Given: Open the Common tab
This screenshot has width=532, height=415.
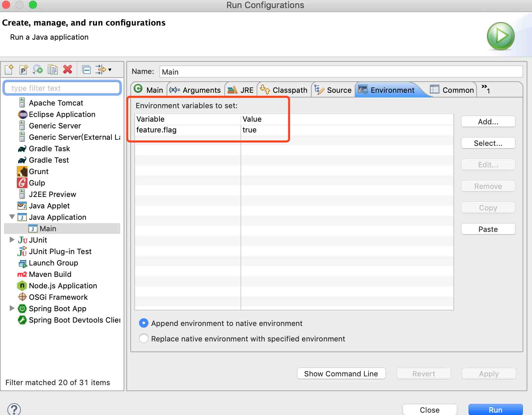Looking at the screenshot, I should pos(452,90).
